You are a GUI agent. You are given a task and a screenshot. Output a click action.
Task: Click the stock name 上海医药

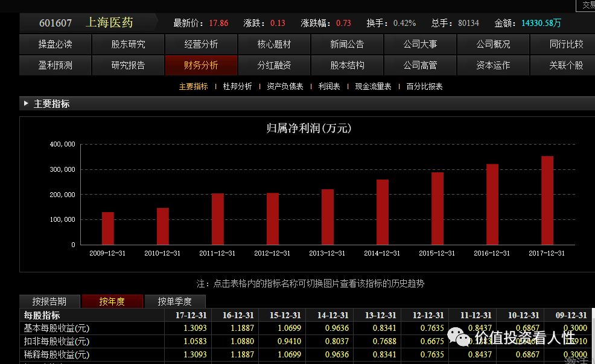(x=110, y=22)
